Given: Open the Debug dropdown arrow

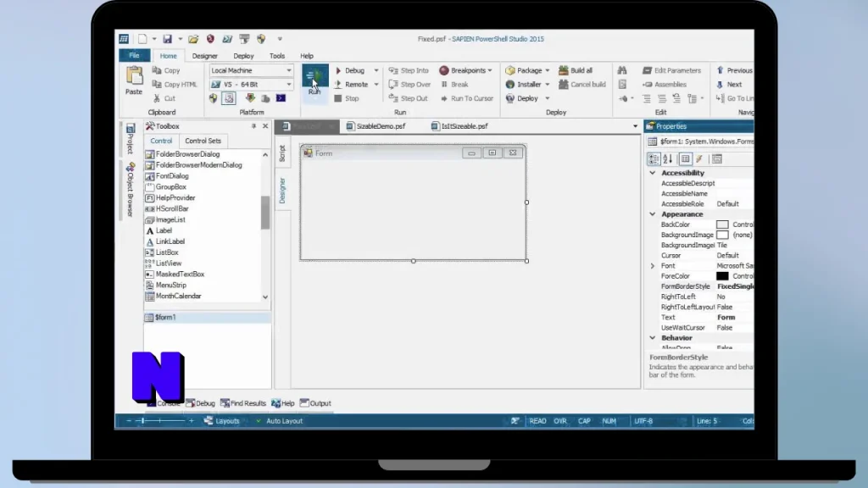Looking at the screenshot, I should click(x=376, y=71).
